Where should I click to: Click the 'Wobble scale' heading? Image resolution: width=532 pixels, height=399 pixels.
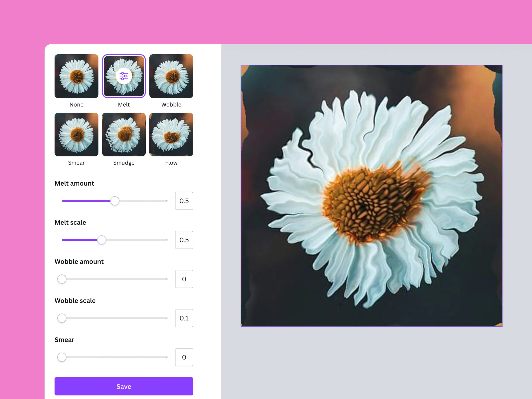(x=75, y=301)
